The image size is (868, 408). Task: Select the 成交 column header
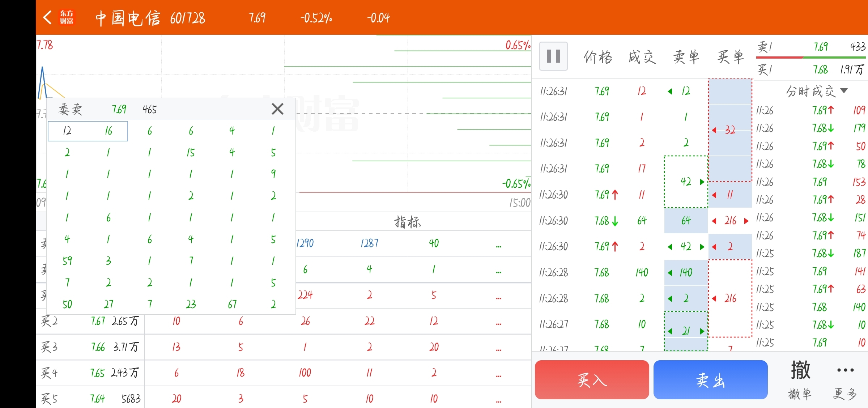642,57
